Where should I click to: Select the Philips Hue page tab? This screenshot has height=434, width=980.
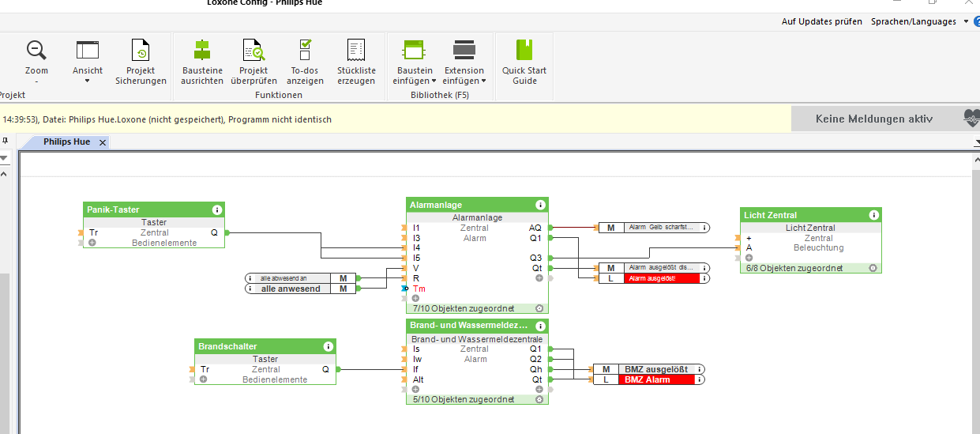point(67,142)
